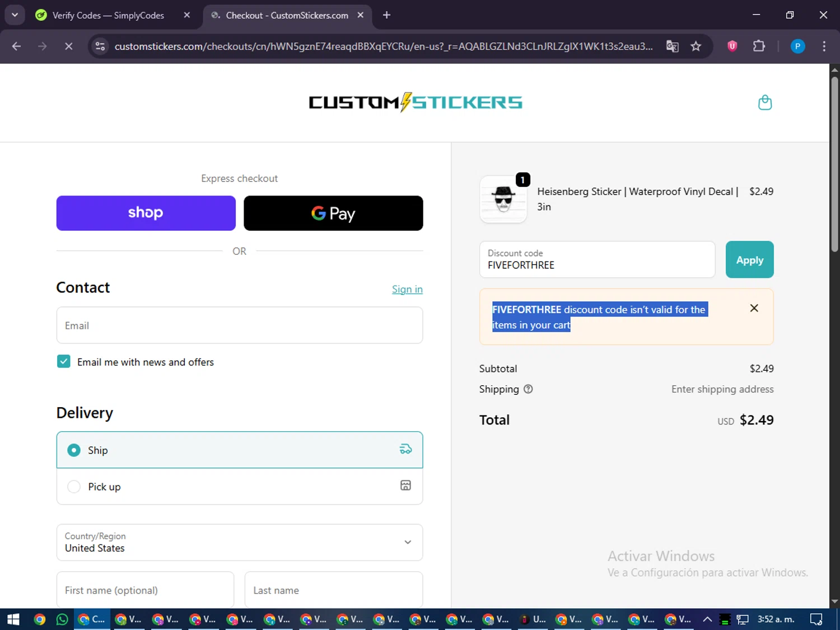The height and width of the screenshot is (630, 840).
Task: Edit the Discount code field
Action: point(598,259)
